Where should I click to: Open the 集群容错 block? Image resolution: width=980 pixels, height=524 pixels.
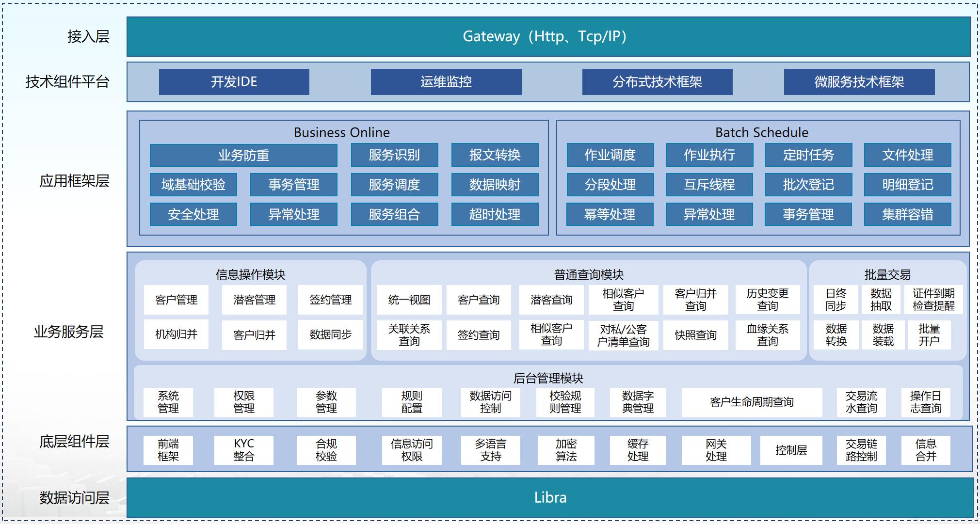point(907,215)
